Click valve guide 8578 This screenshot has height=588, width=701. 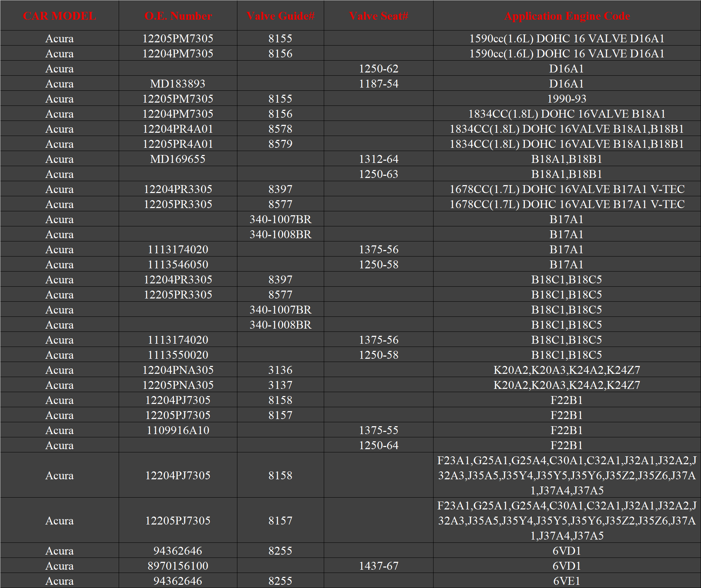tap(280, 129)
